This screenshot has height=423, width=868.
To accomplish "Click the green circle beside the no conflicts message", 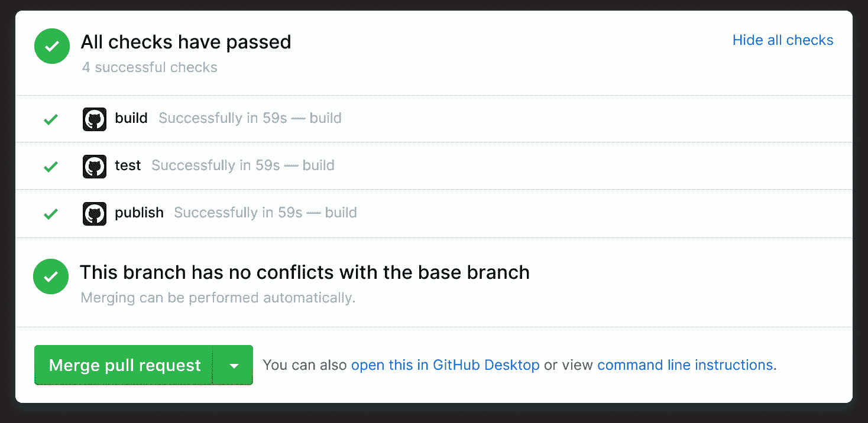I will click(x=51, y=276).
